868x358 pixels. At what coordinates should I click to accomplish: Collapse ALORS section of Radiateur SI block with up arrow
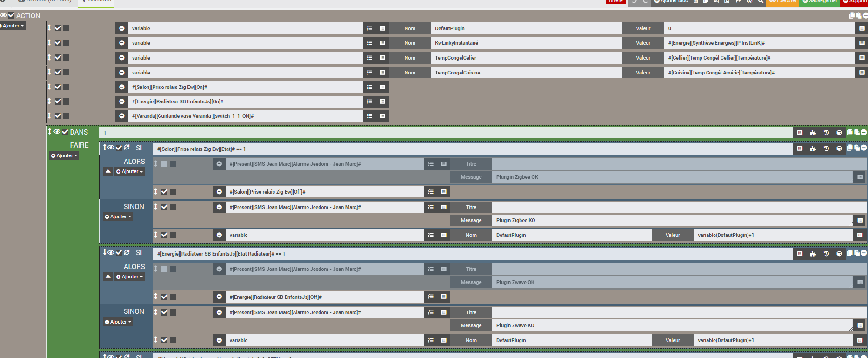click(x=108, y=277)
